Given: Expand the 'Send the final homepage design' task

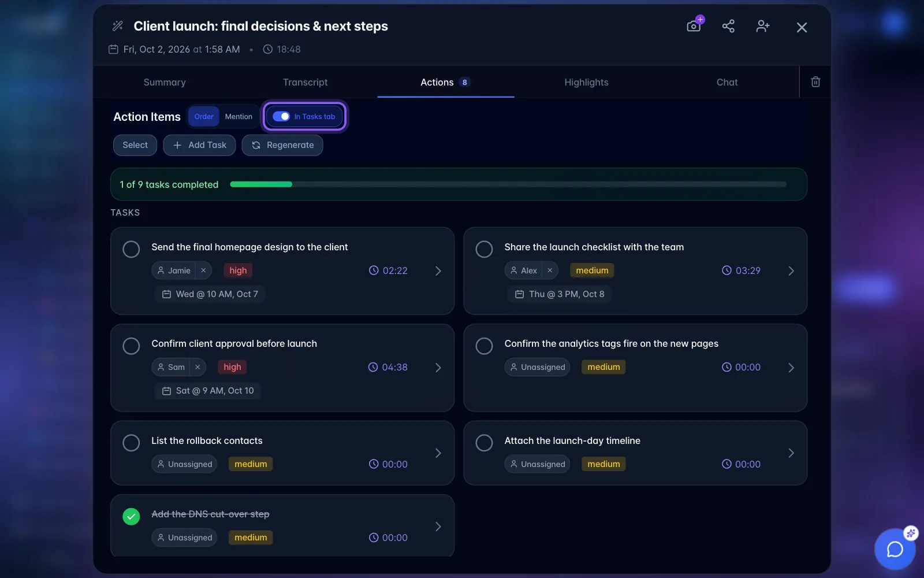Looking at the screenshot, I should (x=438, y=271).
